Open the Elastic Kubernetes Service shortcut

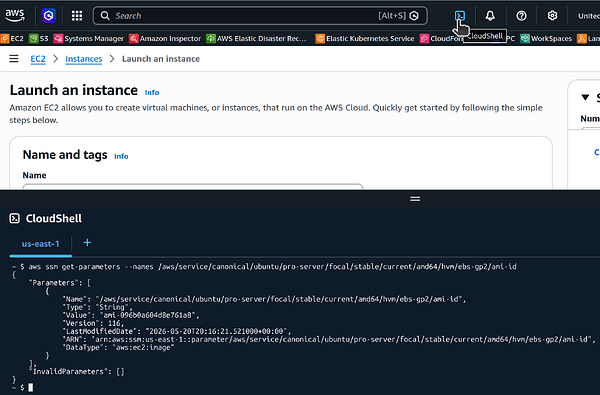[365, 38]
